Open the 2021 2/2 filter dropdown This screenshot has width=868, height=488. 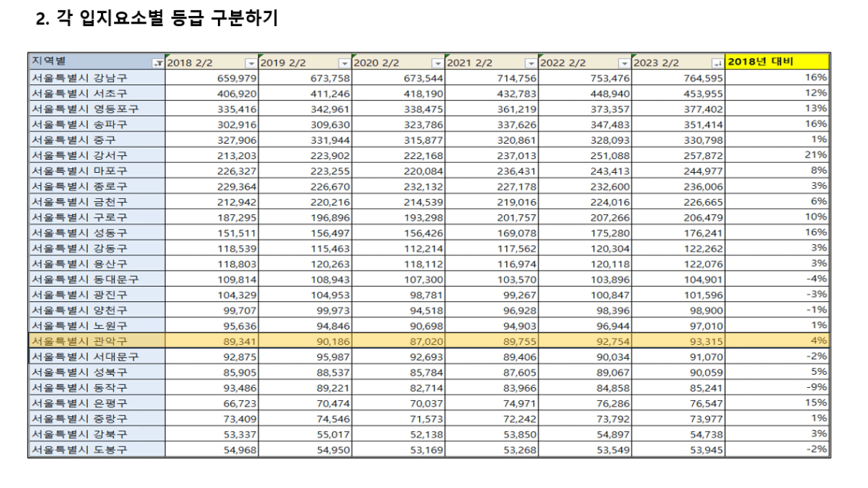coord(531,63)
